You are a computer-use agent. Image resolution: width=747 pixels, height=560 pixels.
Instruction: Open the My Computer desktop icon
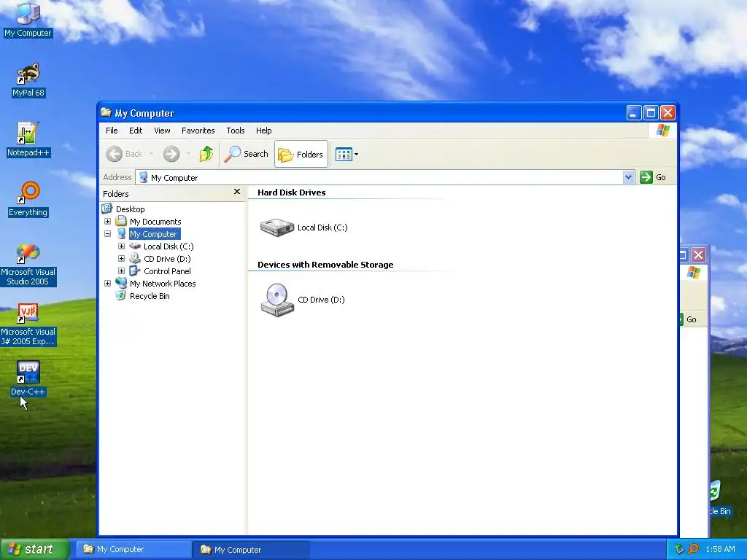(x=28, y=19)
